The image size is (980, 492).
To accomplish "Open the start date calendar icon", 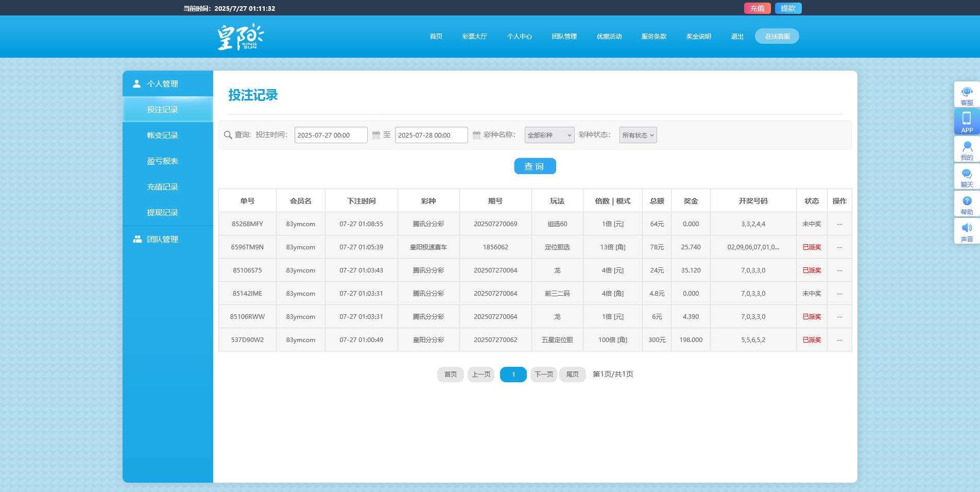I will click(376, 135).
